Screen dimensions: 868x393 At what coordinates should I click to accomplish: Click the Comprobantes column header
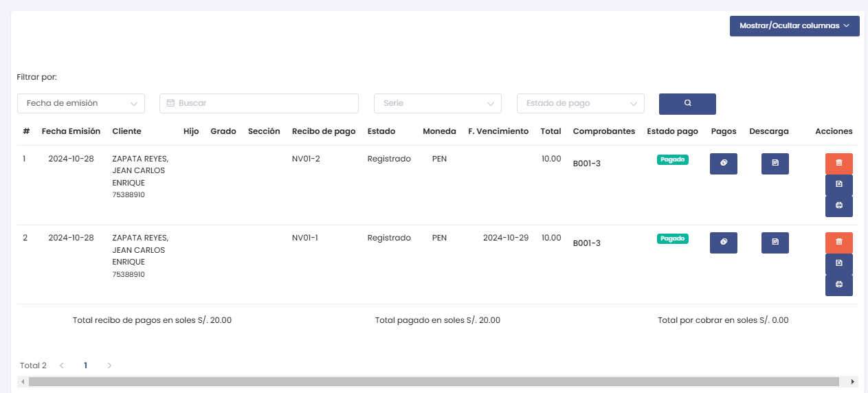coord(604,131)
